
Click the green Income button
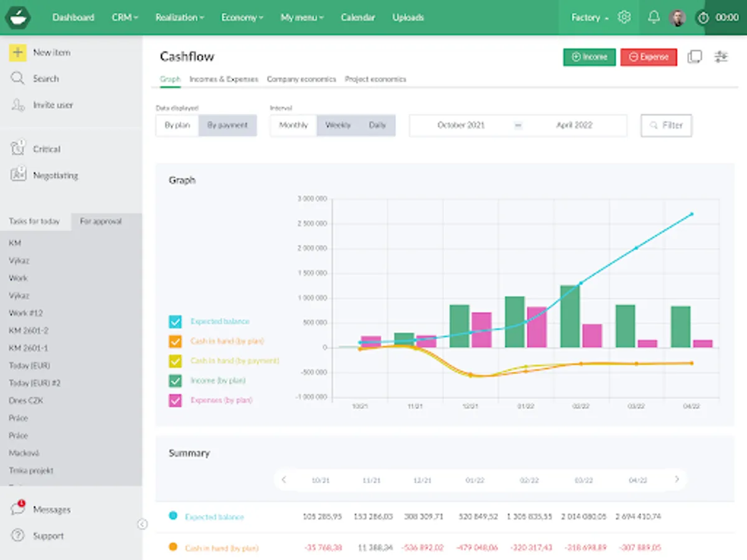(590, 57)
